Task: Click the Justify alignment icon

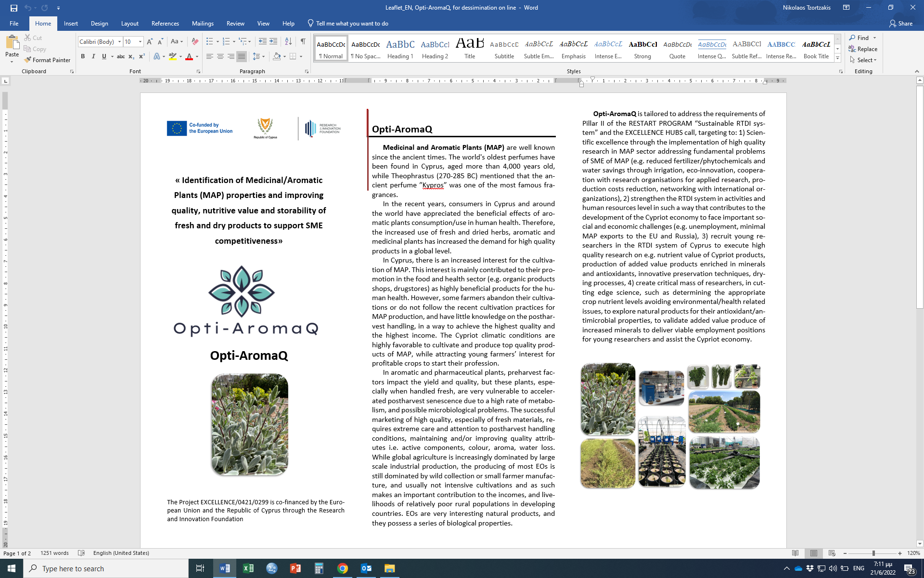Action: 242,56
